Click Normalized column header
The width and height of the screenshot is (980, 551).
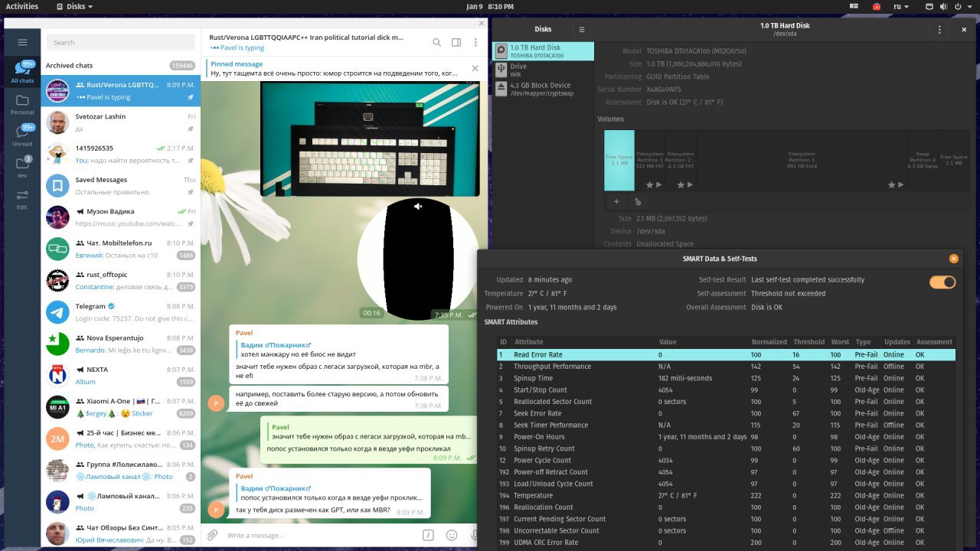click(x=769, y=342)
